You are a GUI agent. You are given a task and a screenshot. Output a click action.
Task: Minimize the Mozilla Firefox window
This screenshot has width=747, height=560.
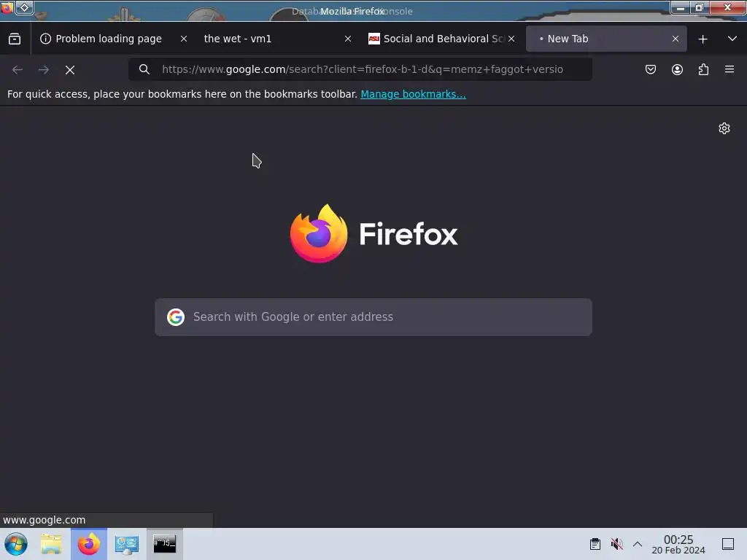[x=681, y=8]
